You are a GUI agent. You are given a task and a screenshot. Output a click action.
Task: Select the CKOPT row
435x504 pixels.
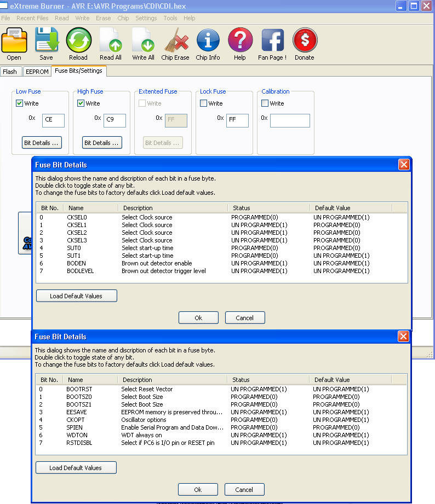(x=221, y=420)
